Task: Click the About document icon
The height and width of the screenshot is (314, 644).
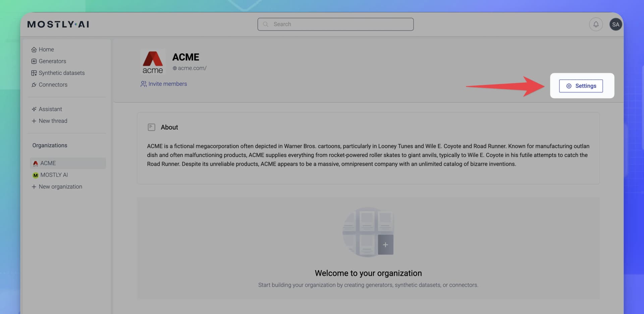Action: coord(152,127)
